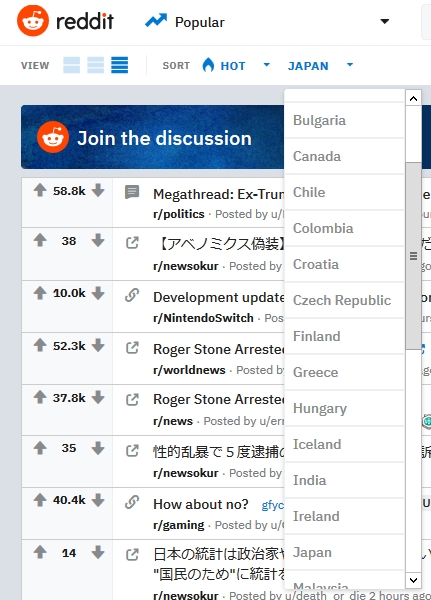Upvote the 40.4k How about no post
The height and width of the screenshot is (600, 431).
(x=40, y=500)
